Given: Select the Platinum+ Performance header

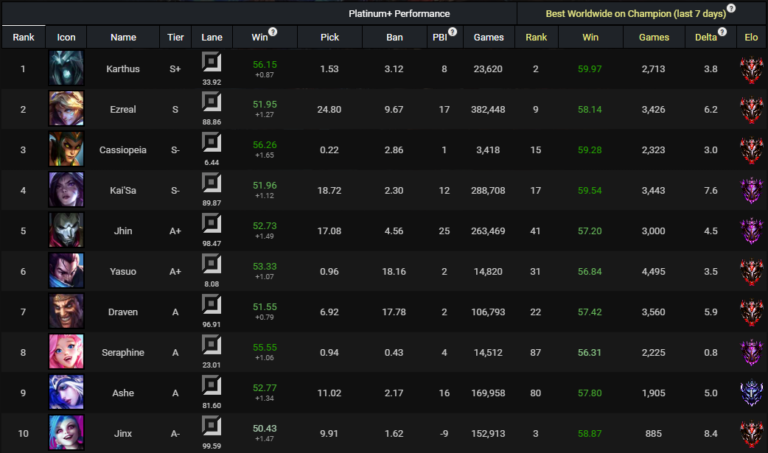Looking at the screenshot, I should (399, 13).
